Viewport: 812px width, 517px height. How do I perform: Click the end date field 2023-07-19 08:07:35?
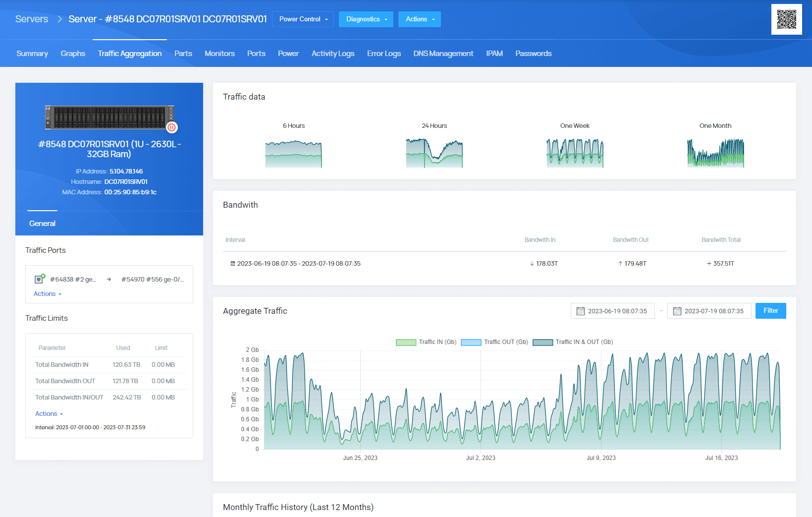709,311
